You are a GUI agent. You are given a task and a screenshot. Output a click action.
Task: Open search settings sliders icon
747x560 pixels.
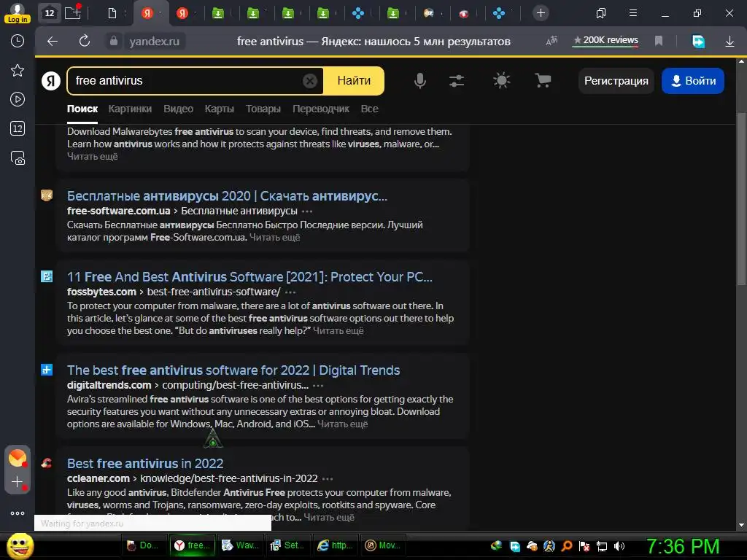tap(457, 81)
